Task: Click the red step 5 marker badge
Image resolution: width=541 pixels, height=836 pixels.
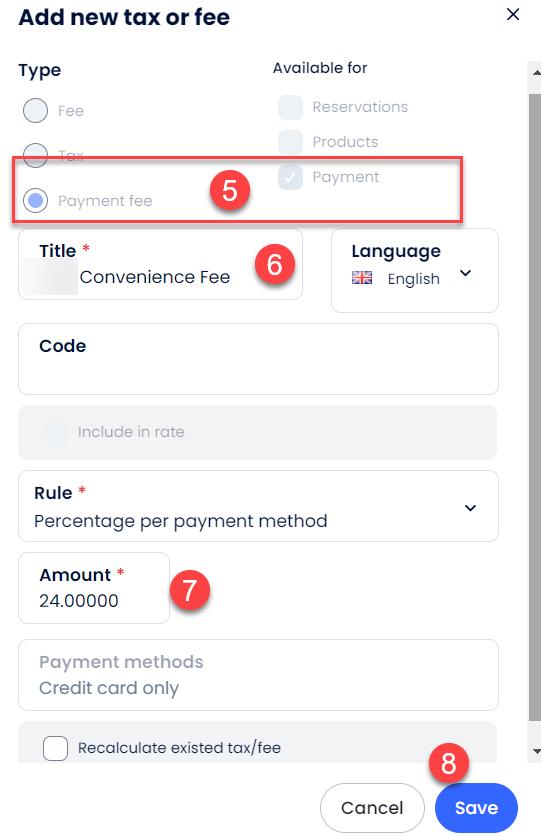Action: (230, 190)
